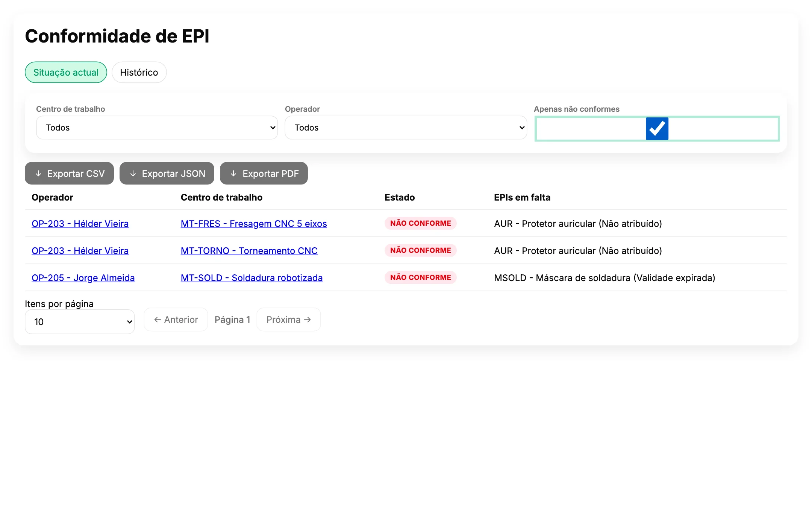Click the Estado column header
Image resolution: width=812 pixels, height=508 pixels.
click(400, 197)
